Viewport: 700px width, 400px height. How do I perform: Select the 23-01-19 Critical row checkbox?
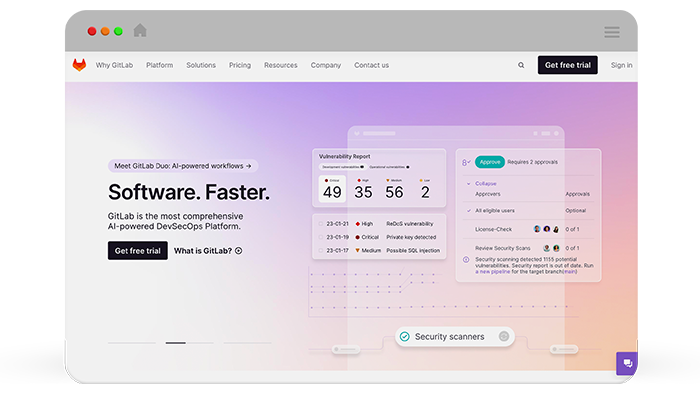pos(320,237)
